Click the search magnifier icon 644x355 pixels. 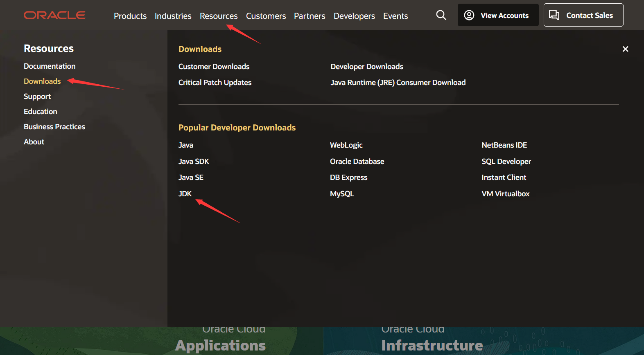click(441, 15)
